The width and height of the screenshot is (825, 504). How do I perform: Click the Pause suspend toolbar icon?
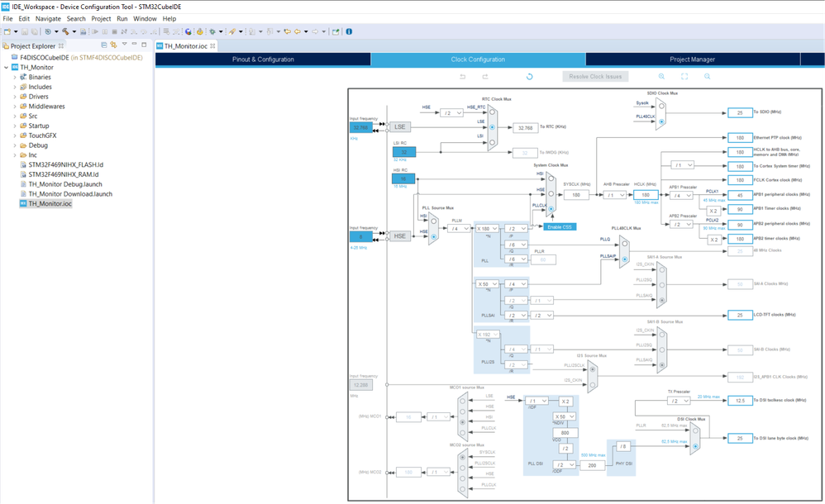coord(105,31)
